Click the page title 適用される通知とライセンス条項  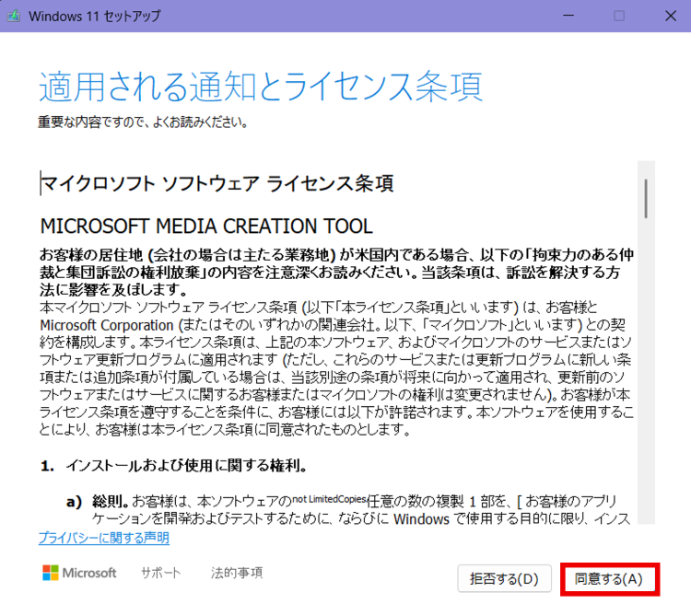click(261, 87)
